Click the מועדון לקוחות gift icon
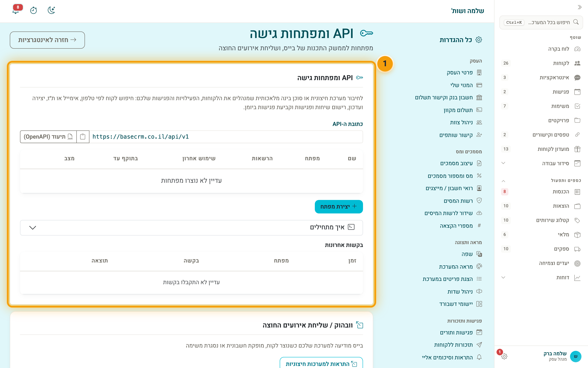 577,149
